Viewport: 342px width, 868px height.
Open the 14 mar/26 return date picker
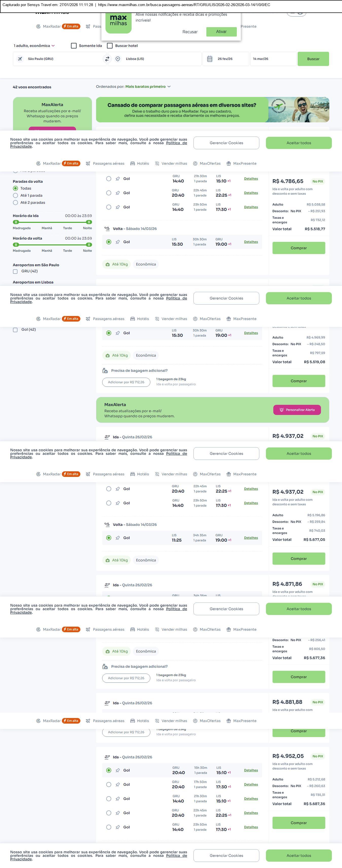(x=273, y=59)
